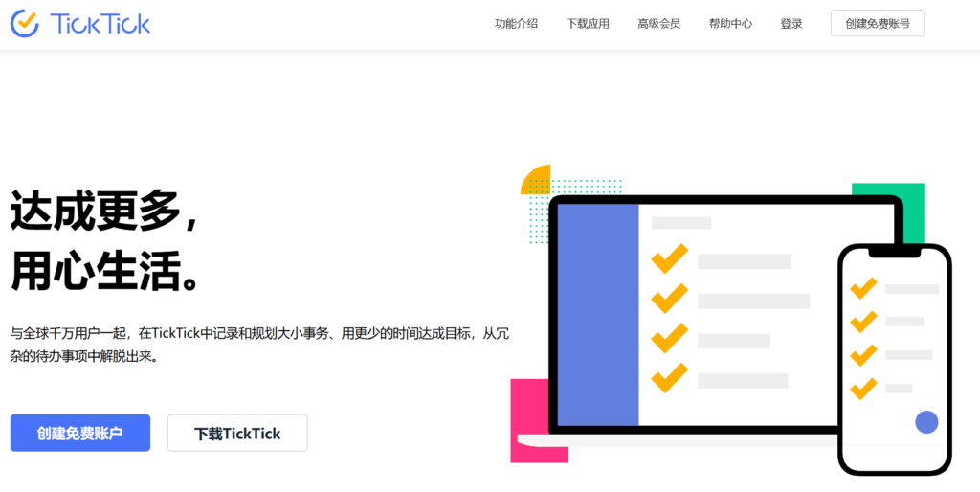Toggle the topmost checkmark on the phone illustration

(x=863, y=287)
